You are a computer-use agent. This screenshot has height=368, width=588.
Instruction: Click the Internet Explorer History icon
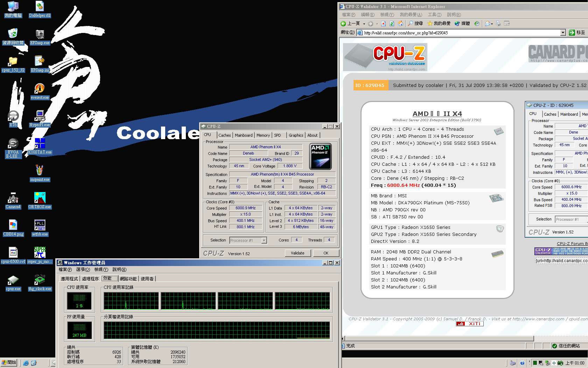(477, 23)
